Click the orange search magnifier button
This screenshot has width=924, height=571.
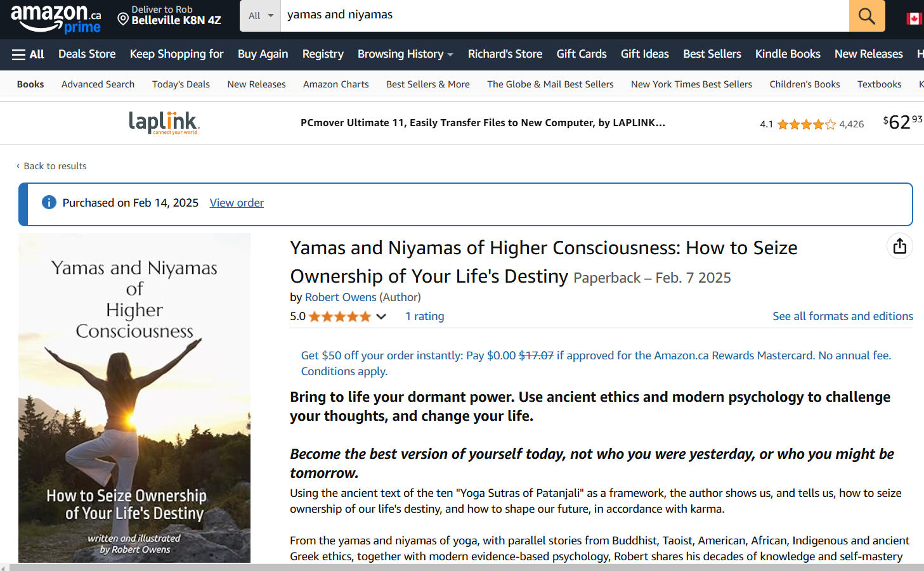pyautogui.click(x=866, y=16)
